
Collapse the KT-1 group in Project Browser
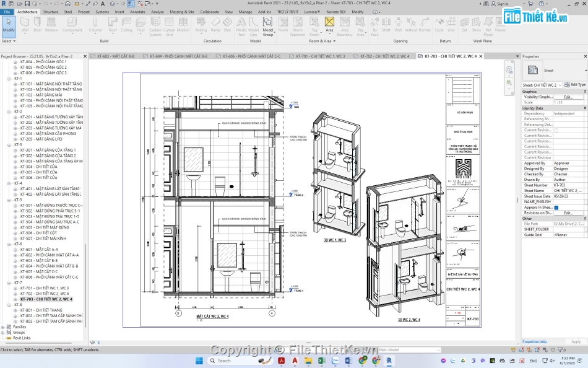[x=9, y=79]
